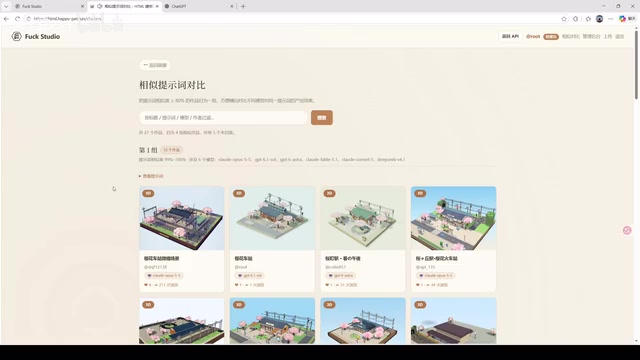Click the API button in the header

click(x=510, y=36)
